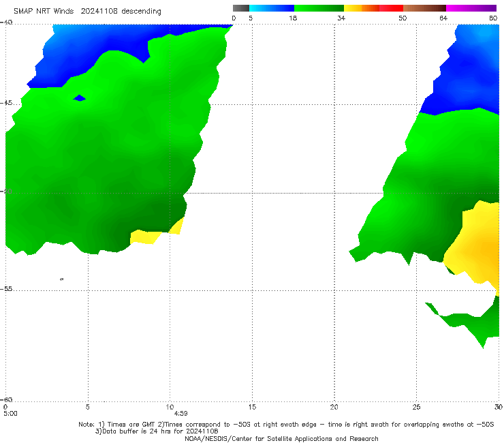Click the latitude label '-55'
Viewport: 504px width, 443px height.
(6, 289)
